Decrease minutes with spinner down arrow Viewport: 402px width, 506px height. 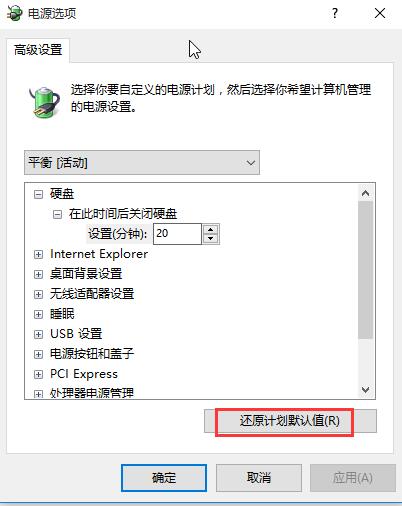(210, 239)
